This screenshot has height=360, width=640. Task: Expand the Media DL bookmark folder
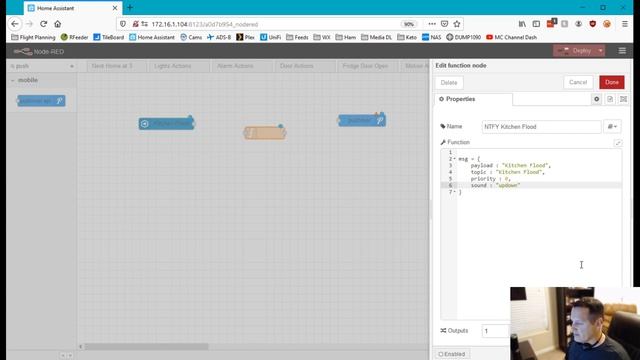point(376,37)
